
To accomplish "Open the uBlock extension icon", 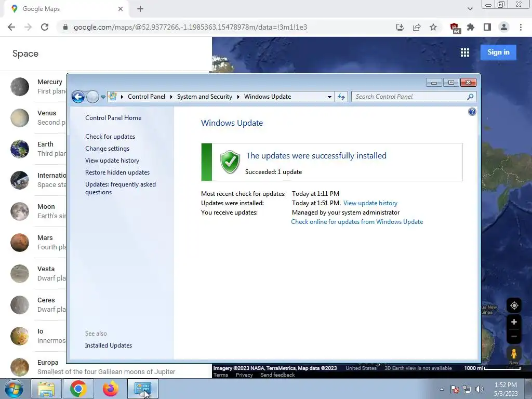I will tap(455, 28).
